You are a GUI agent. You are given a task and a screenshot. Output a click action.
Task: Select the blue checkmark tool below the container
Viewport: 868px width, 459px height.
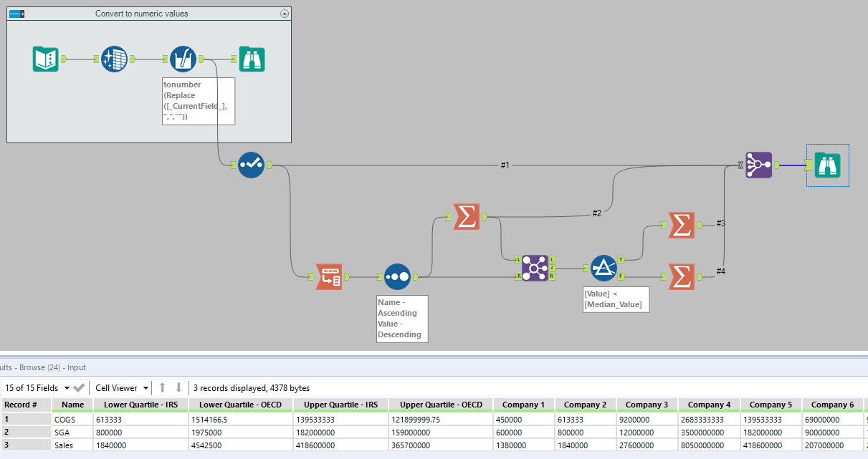251,165
